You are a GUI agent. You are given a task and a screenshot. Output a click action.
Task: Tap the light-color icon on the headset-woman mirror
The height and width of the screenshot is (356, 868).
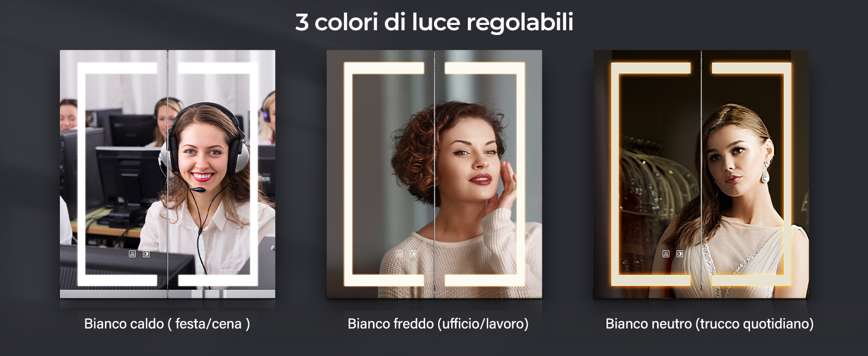coord(146,253)
